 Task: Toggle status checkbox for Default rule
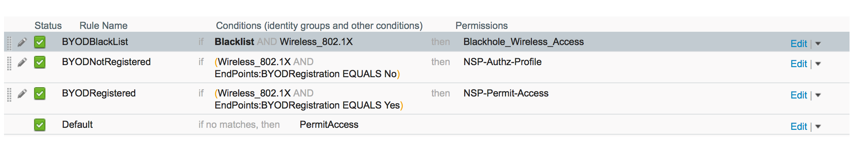(40, 125)
